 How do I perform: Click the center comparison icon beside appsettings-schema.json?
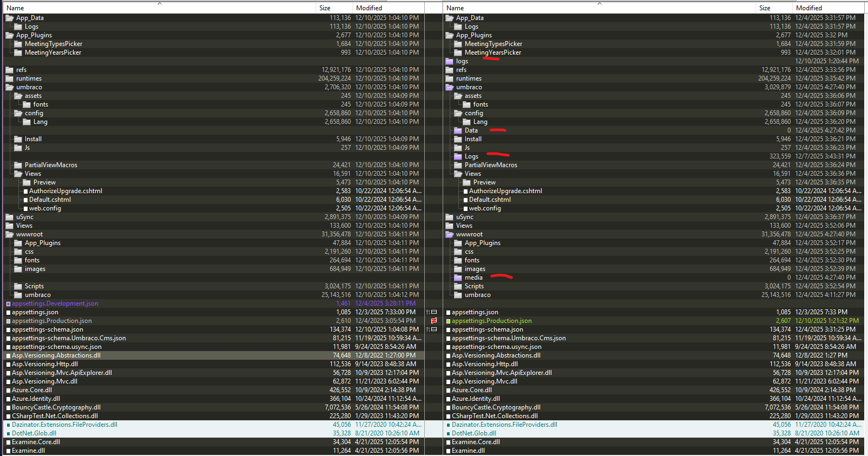[x=433, y=329]
